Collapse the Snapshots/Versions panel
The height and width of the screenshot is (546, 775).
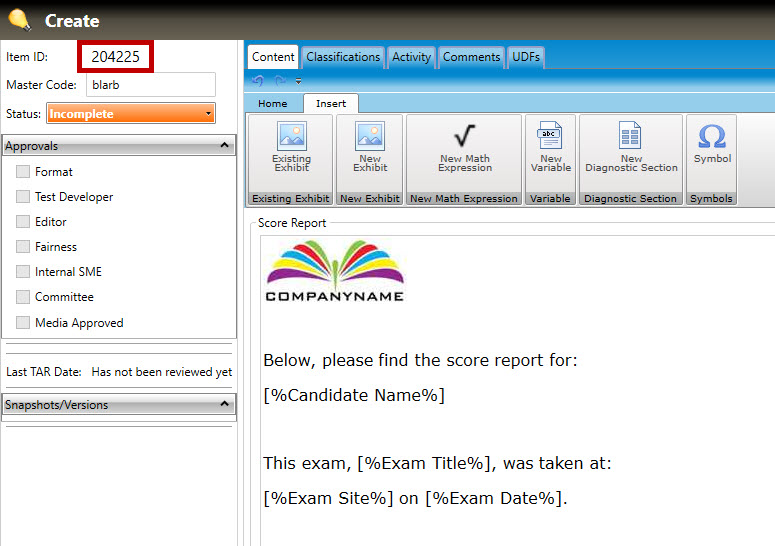tap(225, 405)
